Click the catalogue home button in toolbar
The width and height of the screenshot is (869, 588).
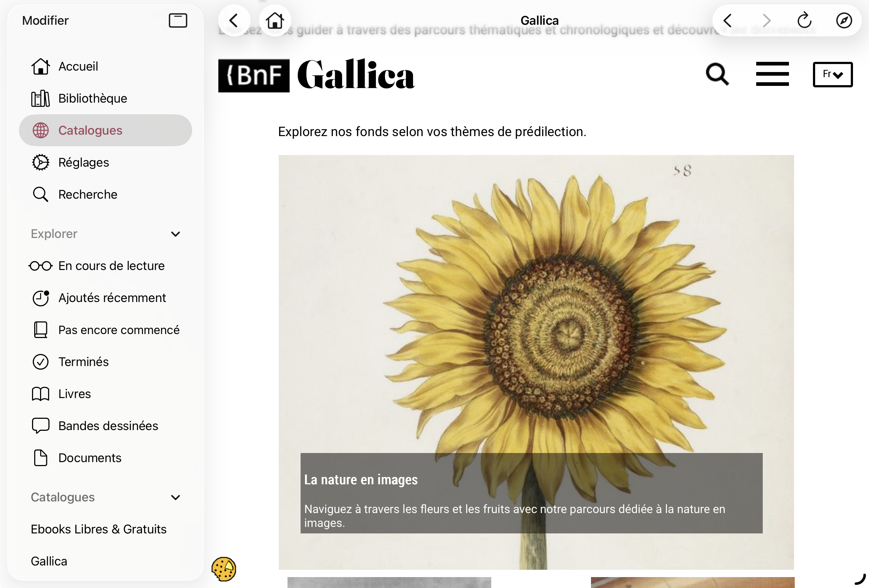pyautogui.click(x=275, y=20)
